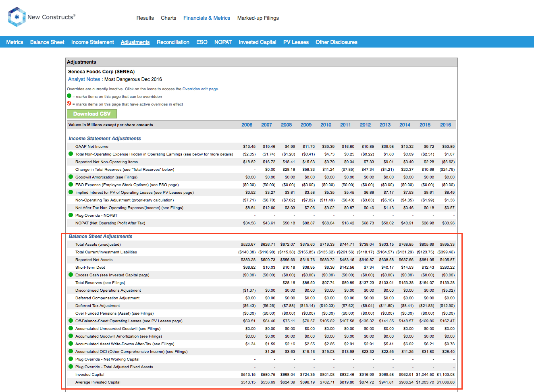Click the Deferred Tax Adjustment row label
534x392 pixels.
pyautogui.click(x=98, y=306)
